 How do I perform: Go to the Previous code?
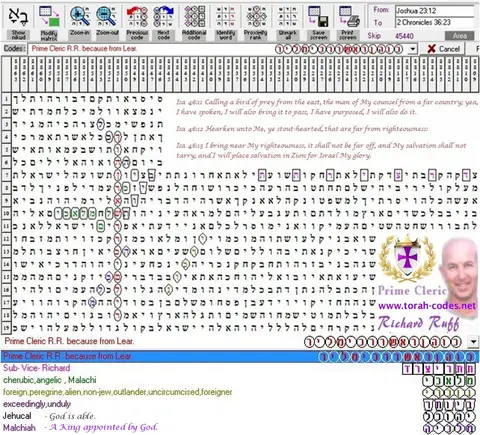(x=137, y=17)
